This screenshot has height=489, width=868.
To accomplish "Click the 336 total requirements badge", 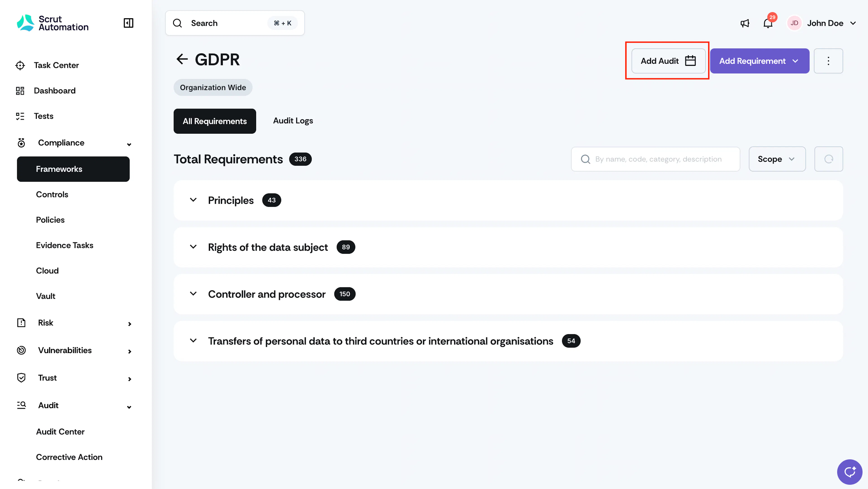I will (x=300, y=159).
